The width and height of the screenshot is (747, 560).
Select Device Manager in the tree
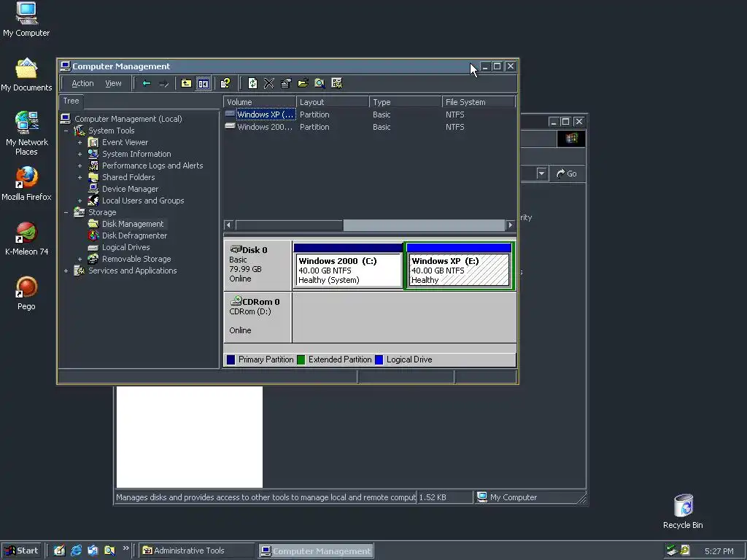pyautogui.click(x=130, y=189)
